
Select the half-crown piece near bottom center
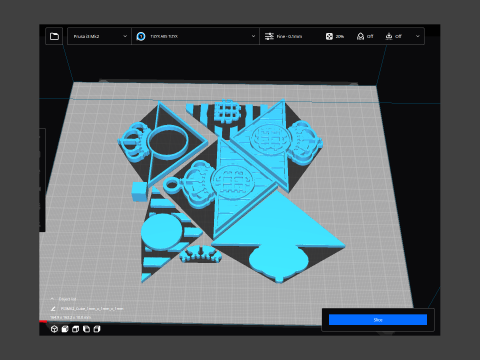[x=201, y=254]
